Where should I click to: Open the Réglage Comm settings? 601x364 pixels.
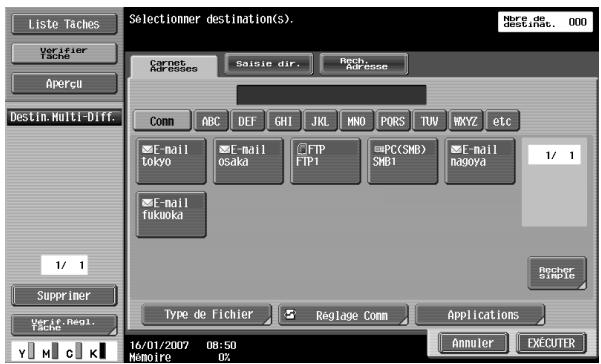pos(343,315)
